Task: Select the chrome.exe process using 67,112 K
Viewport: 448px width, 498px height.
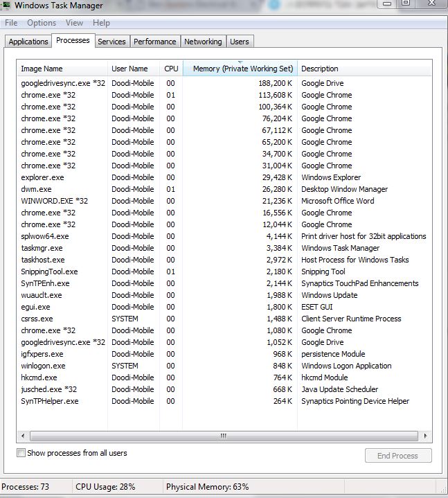Action: [224, 130]
